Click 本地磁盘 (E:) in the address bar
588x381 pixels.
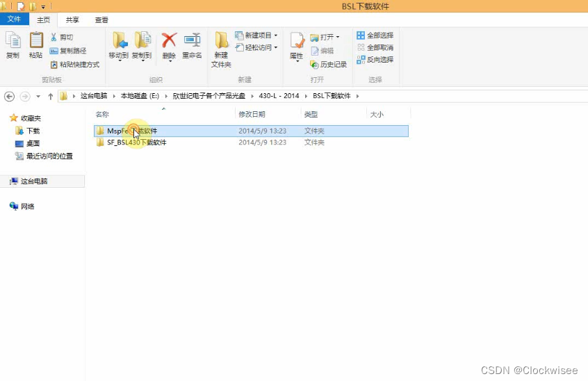click(x=140, y=96)
